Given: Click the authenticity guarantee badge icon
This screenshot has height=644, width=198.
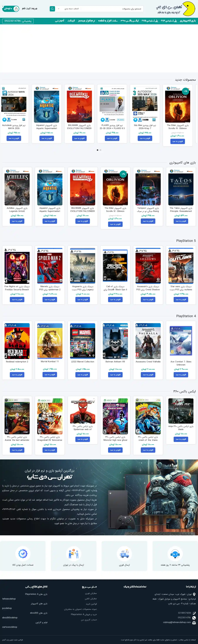Looking at the screenshot, I should [23, 554].
